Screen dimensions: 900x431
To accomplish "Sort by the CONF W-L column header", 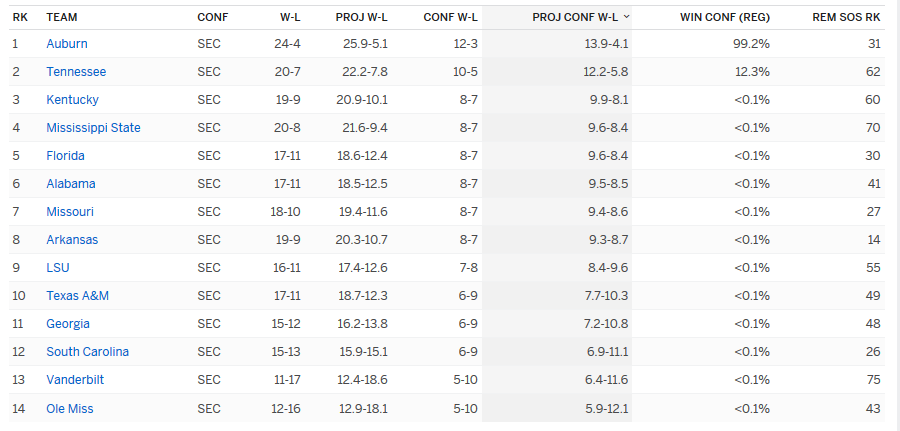I will (451, 17).
